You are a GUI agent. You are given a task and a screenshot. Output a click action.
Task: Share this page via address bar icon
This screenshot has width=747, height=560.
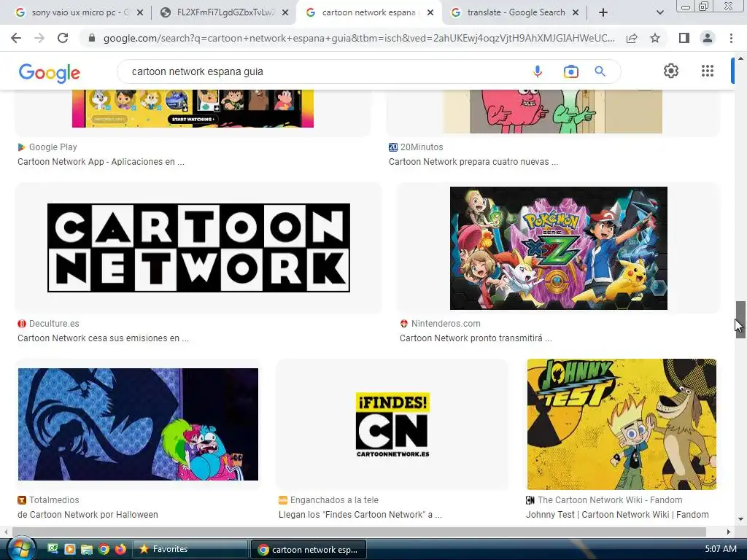click(632, 38)
